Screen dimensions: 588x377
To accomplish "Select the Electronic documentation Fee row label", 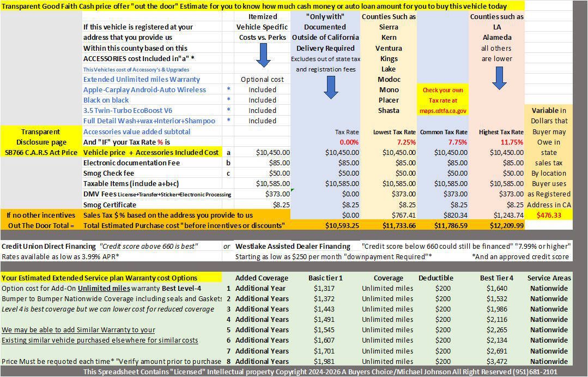I will click(x=132, y=163).
